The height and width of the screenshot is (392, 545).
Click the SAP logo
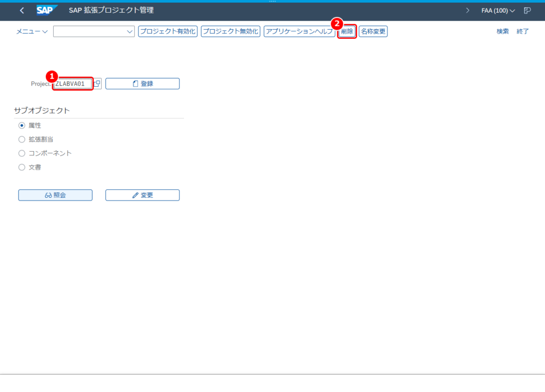tap(47, 11)
